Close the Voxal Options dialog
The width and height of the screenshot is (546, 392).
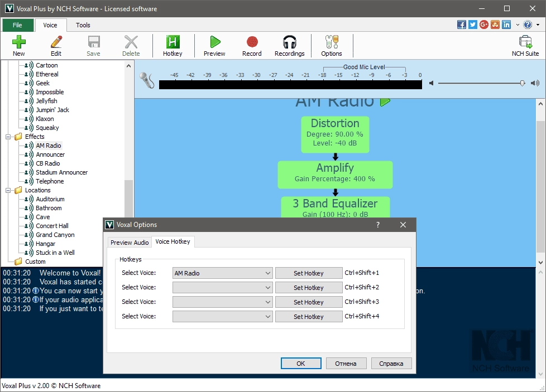403,225
